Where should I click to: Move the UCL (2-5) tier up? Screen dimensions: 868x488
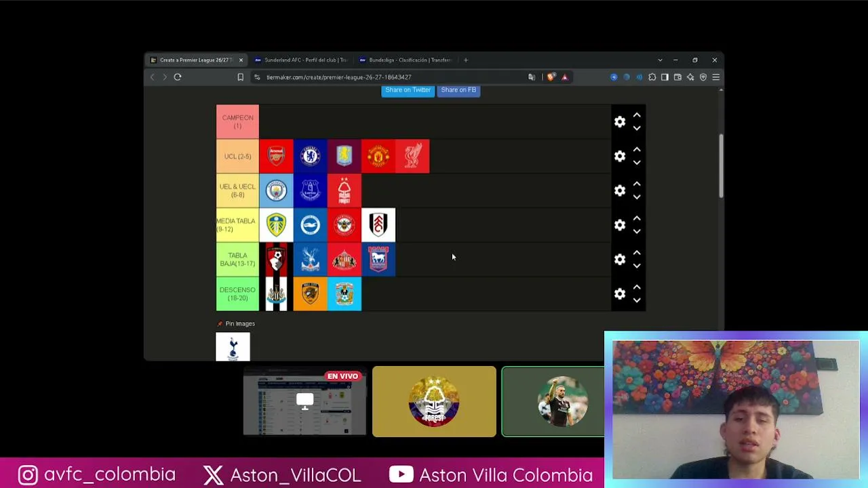(x=637, y=150)
